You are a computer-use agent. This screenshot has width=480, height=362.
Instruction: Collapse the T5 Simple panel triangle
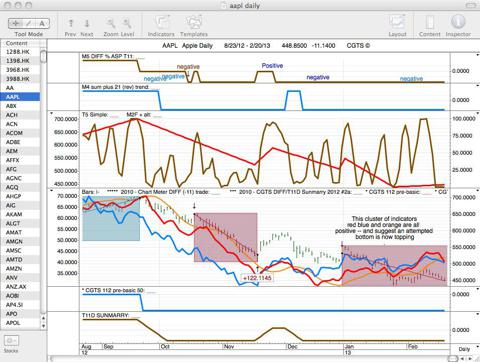51,114
